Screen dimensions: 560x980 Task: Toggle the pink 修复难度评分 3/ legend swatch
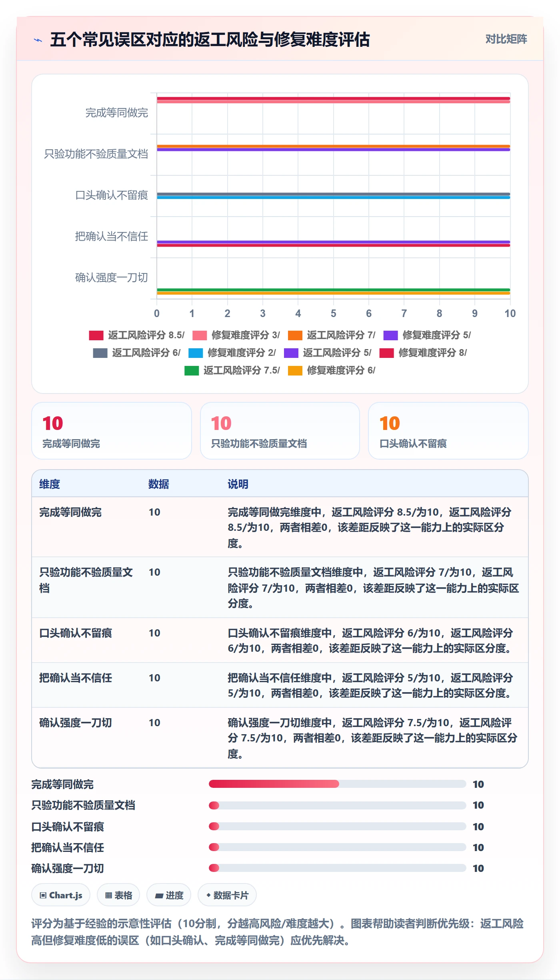click(200, 335)
